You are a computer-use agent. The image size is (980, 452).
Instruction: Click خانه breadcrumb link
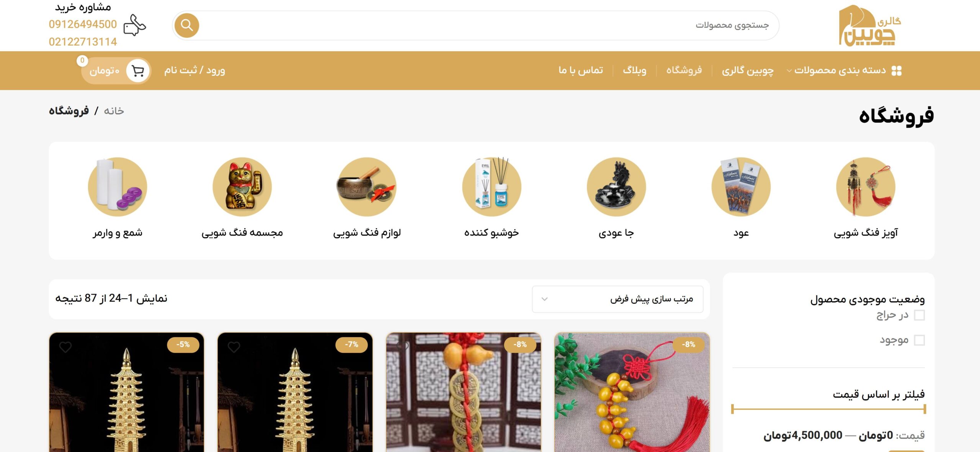(114, 111)
